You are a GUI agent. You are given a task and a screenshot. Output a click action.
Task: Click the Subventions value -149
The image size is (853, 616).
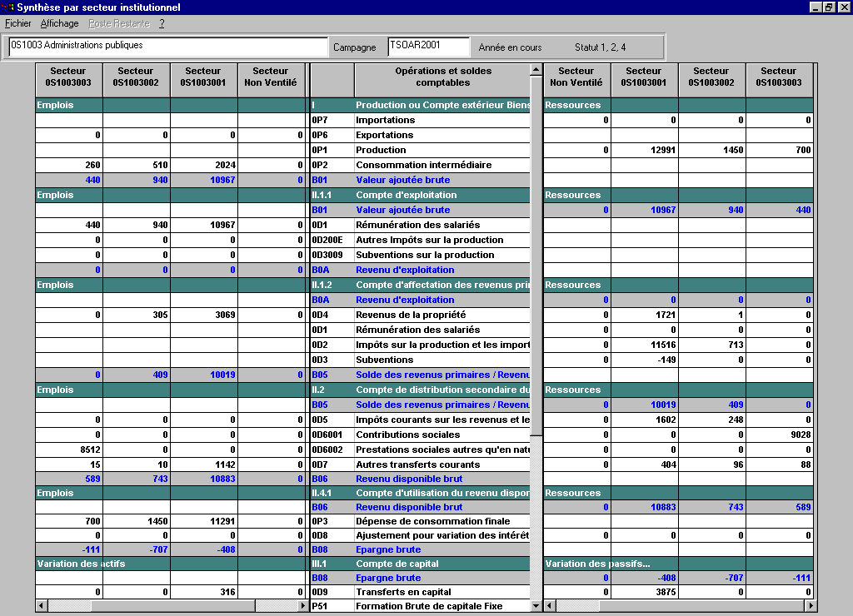coord(644,360)
